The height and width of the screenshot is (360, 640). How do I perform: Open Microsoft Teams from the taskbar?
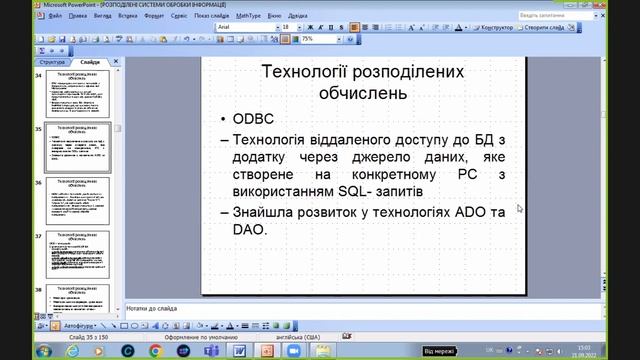[211, 351]
